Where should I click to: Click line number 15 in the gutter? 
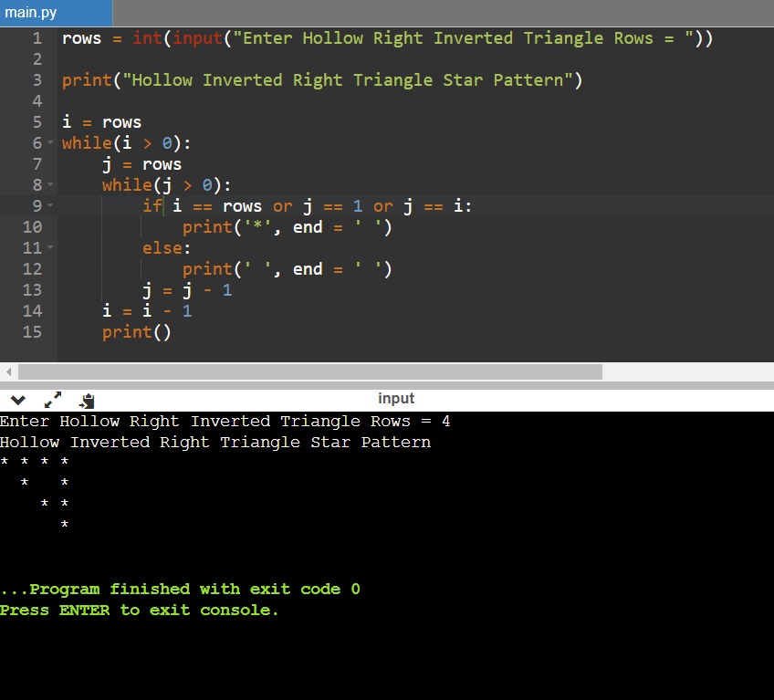click(32, 332)
